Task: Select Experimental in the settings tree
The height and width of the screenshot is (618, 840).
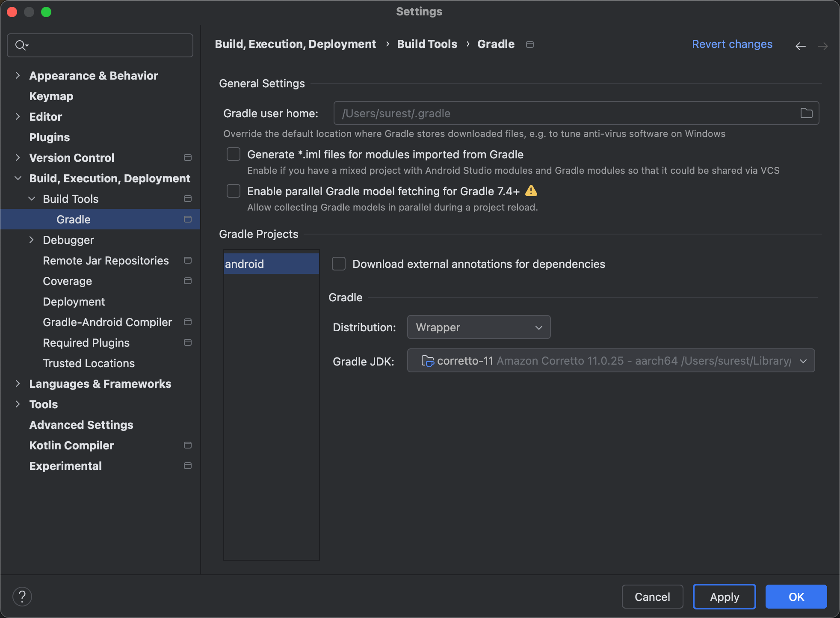Action: point(65,466)
